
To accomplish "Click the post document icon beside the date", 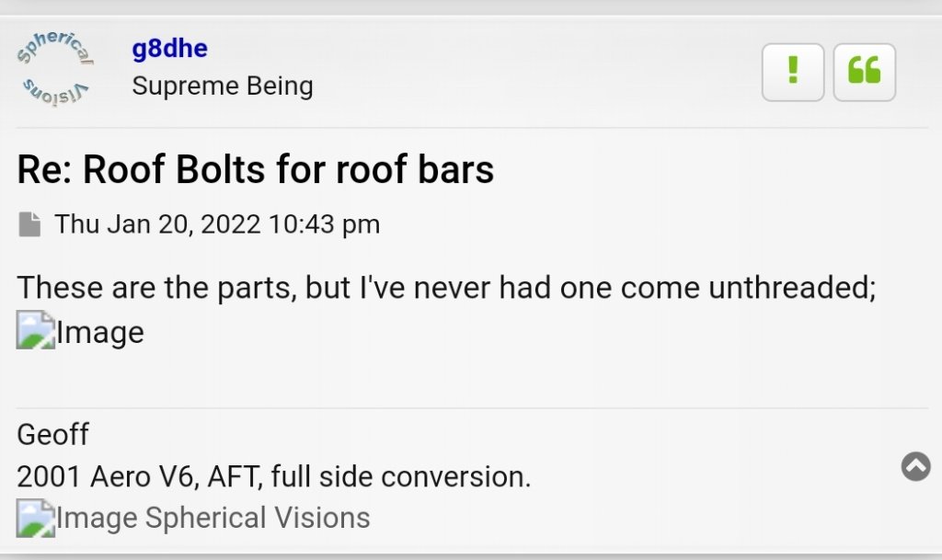I will (30, 224).
